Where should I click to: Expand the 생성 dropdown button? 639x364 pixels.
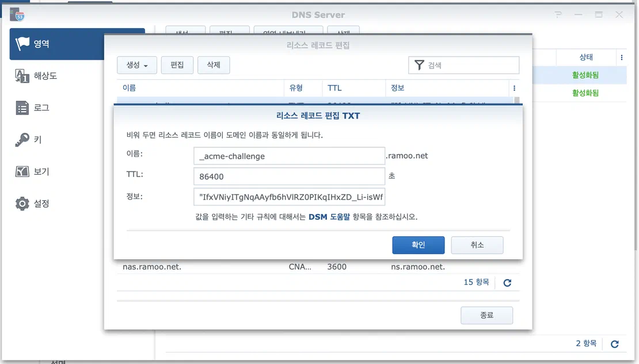coord(137,65)
